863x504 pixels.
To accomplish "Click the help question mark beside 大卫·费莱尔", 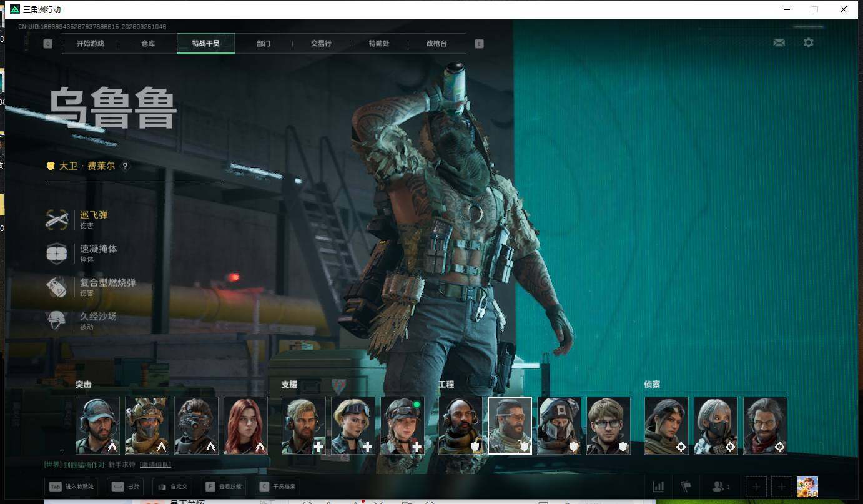I will (x=125, y=166).
